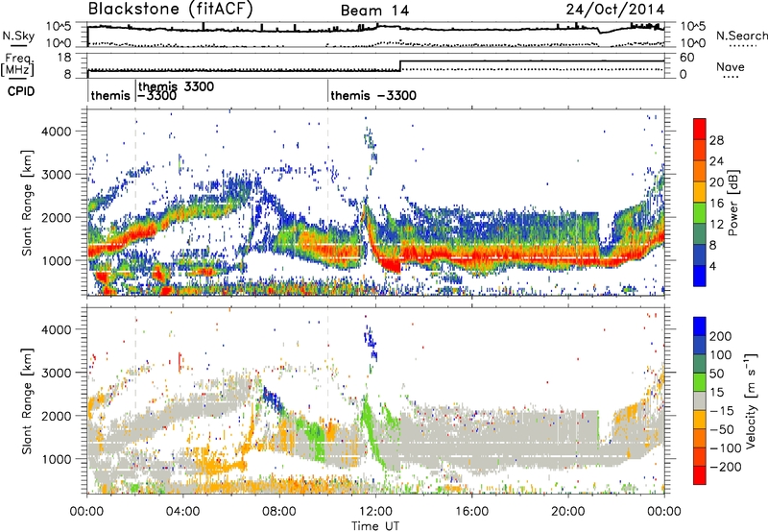
Task: Click the frequency step-up in the Freq trace
Action: tap(400, 65)
